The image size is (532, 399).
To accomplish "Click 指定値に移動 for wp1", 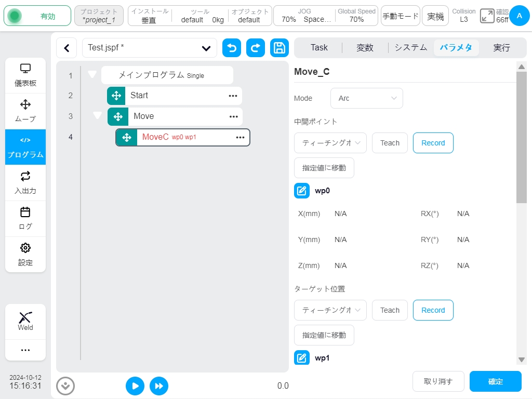I will tap(324, 335).
